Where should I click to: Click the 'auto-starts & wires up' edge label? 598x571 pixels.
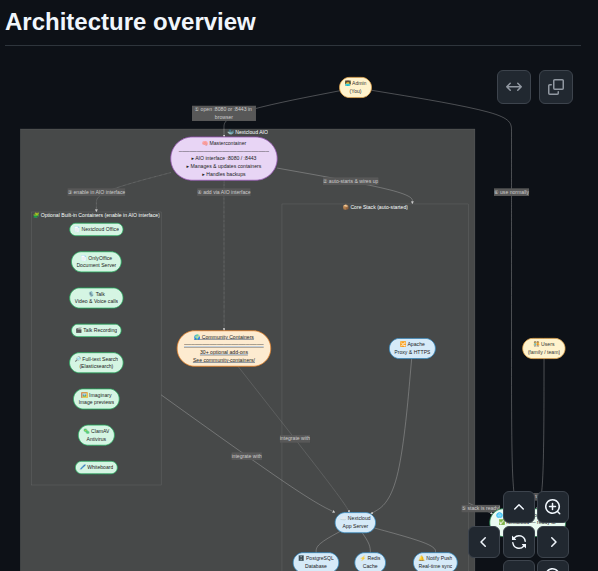(351, 181)
